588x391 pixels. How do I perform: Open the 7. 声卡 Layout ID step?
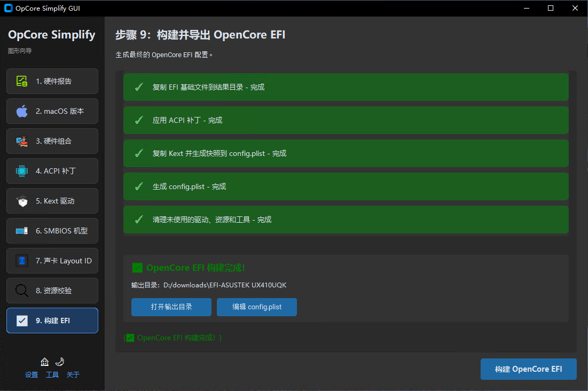click(x=52, y=261)
